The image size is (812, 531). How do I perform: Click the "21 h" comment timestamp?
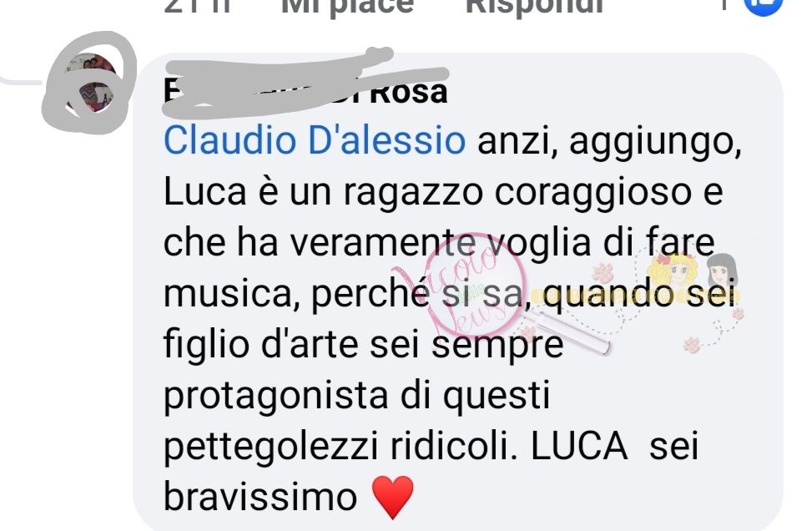point(198,6)
